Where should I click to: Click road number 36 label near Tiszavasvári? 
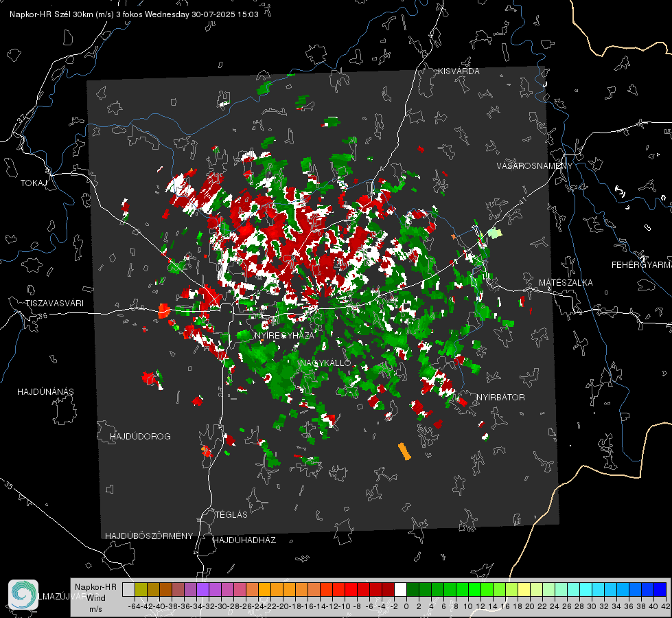pyautogui.click(x=43, y=316)
